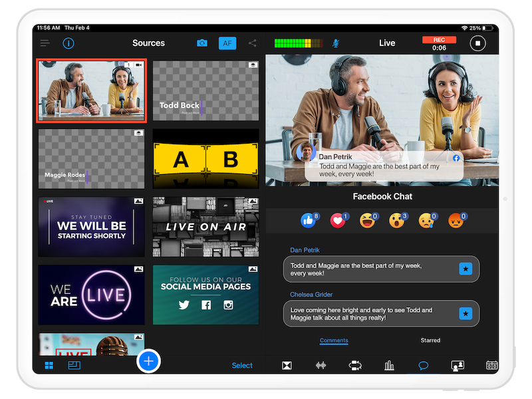Click the thumbs-up like reaction
Image resolution: width=532 pixels, height=399 pixels.
(308, 221)
